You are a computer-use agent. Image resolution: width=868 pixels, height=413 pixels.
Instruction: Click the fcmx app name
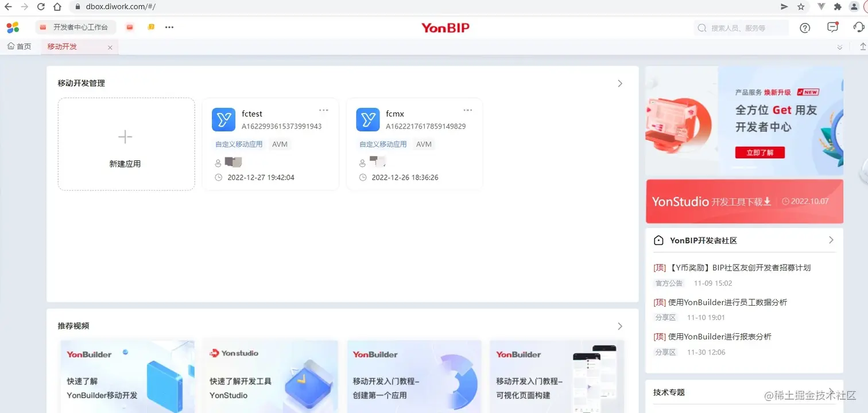point(395,114)
